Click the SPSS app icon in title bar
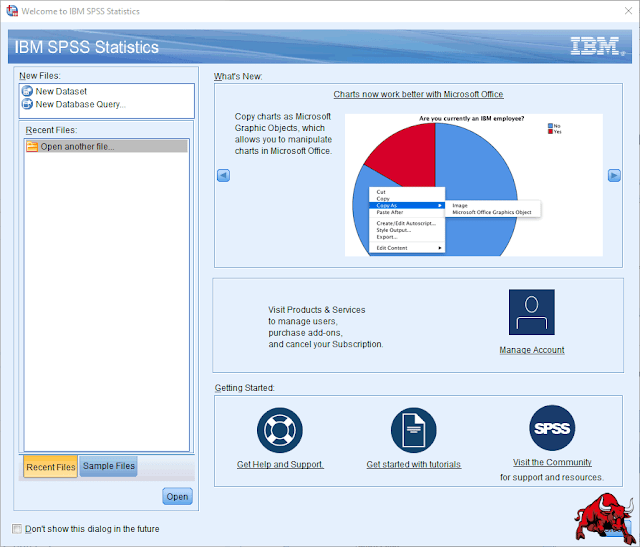This screenshot has height=547, width=640. [12, 11]
